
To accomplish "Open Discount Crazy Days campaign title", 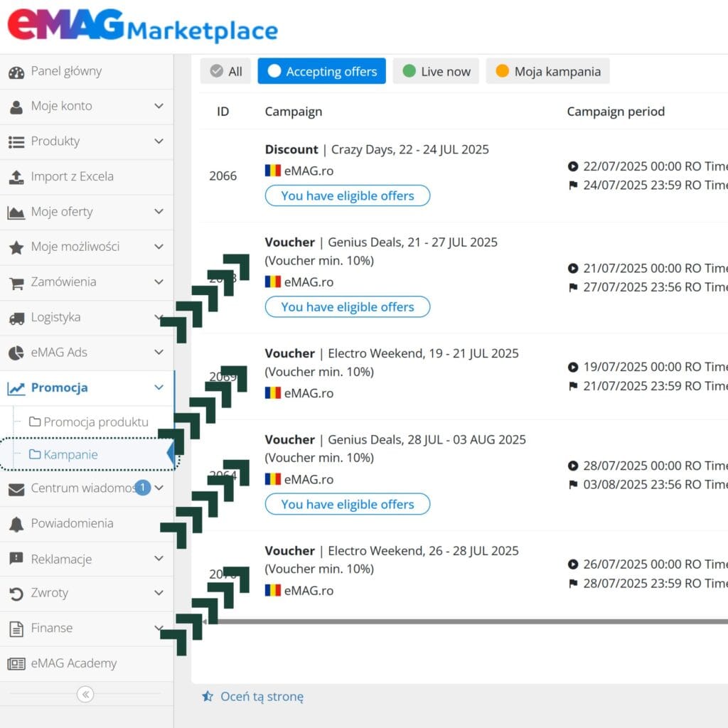I will [377, 149].
